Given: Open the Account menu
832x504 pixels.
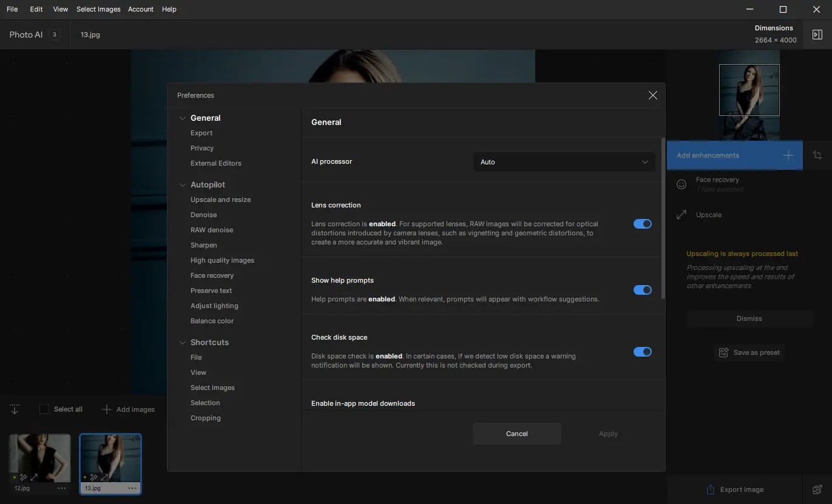Looking at the screenshot, I should (x=141, y=9).
